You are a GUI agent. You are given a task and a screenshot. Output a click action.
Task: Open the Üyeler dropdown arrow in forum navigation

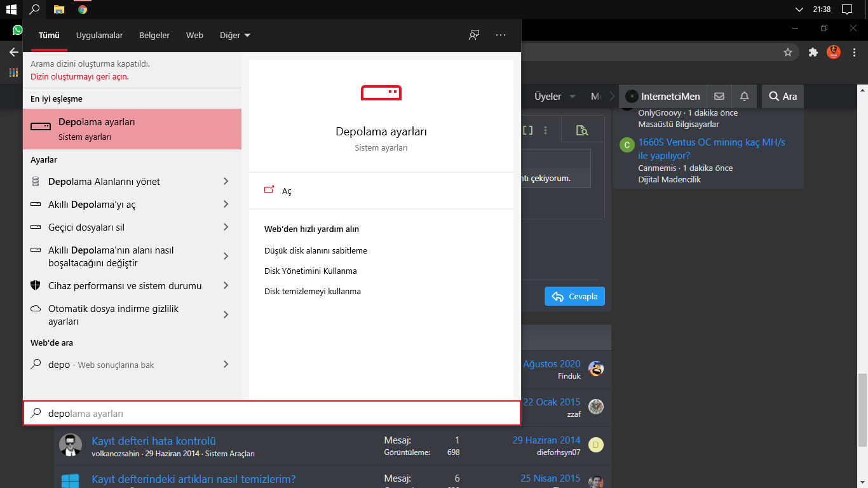(x=572, y=97)
